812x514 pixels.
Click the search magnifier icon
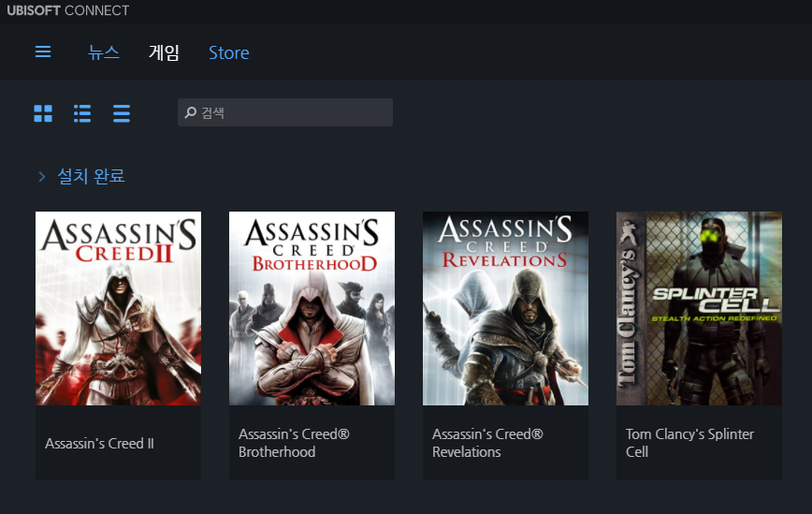point(191,112)
